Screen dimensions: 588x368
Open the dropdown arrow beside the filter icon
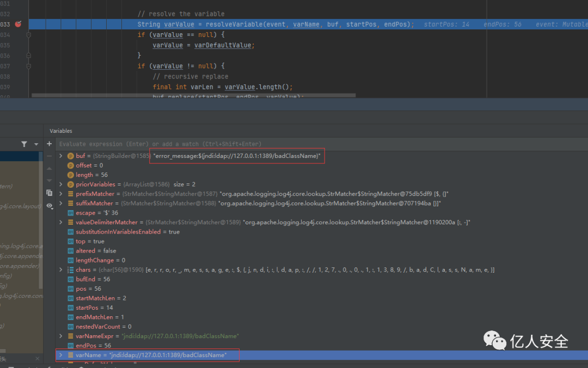(x=36, y=144)
